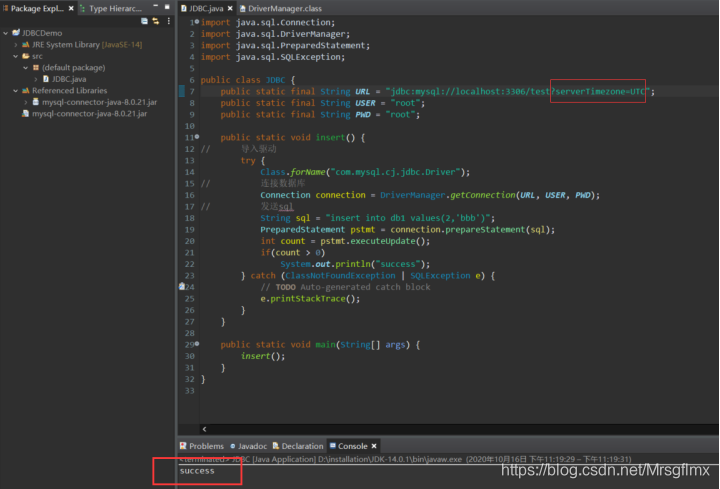Collapse the src folder node
720x489 pixels.
pyautogui.click(x=16, y=56)
